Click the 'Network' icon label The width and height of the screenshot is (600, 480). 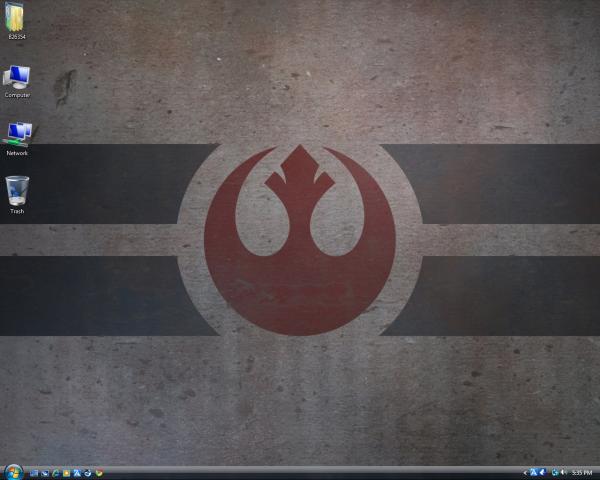(x=17, y=153)
